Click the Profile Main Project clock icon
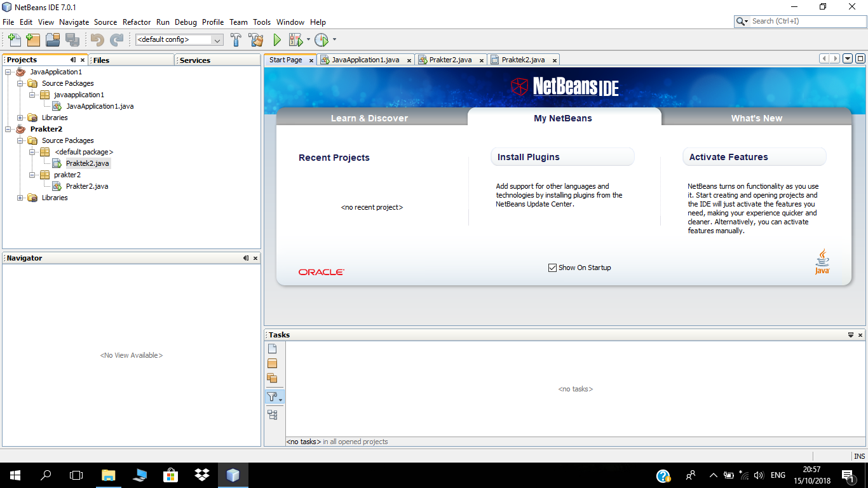The height and width of the screenshot is (488, 868). [x=322, y=40]
